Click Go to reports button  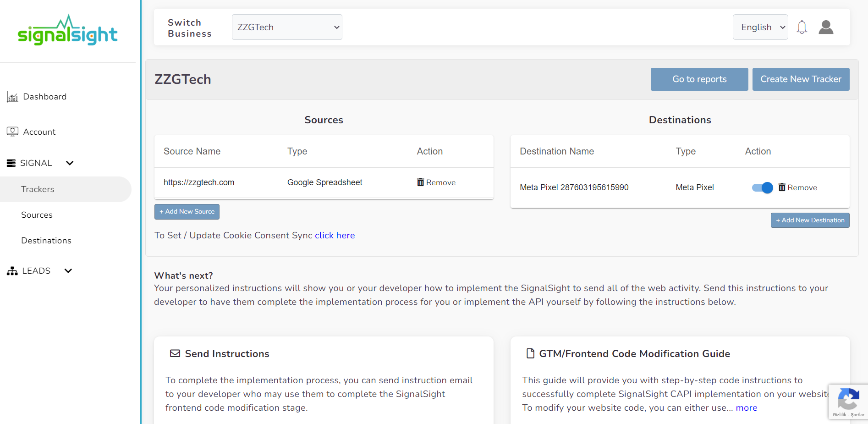tap(699, 79)
